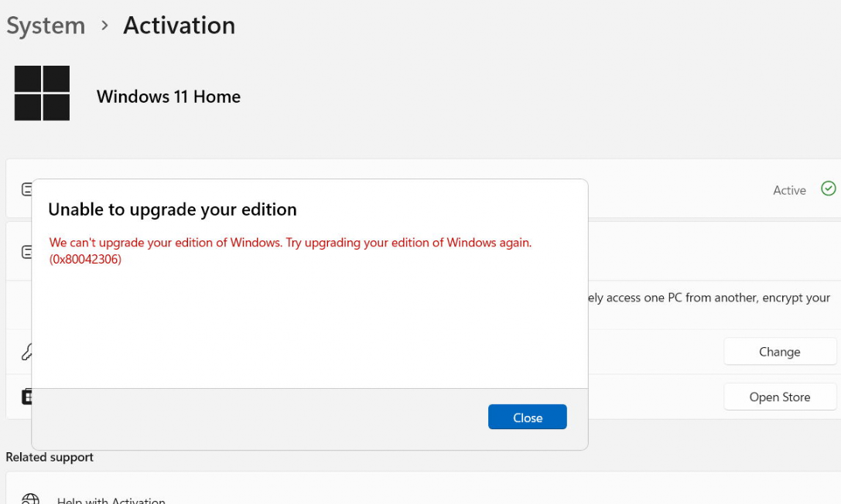Click the green checkmark status icon
Viewport: 841px width, 504px height.
tap(828, 189)
